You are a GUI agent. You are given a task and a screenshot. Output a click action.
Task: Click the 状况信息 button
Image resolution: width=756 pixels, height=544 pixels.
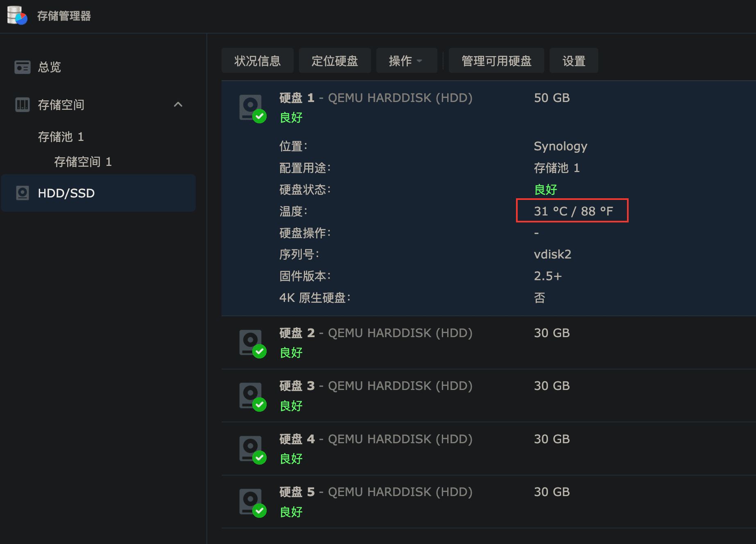coord(257,61)
